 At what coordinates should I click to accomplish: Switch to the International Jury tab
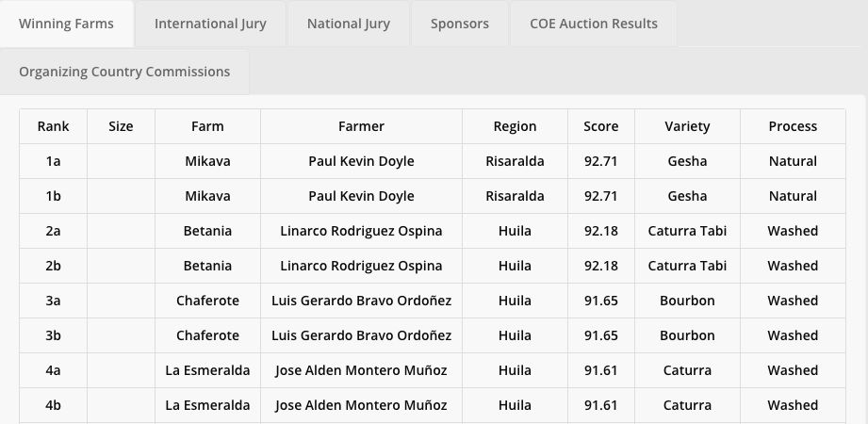pos(210,24)
